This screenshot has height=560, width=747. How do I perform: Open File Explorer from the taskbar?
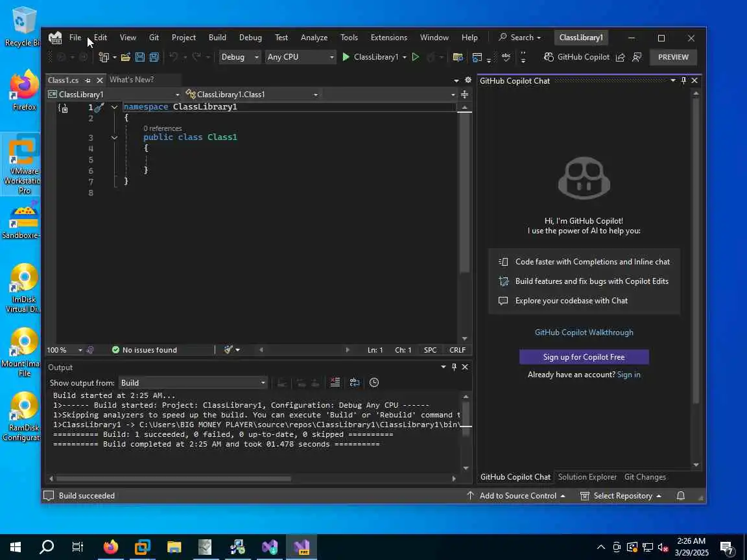(174, 546)
